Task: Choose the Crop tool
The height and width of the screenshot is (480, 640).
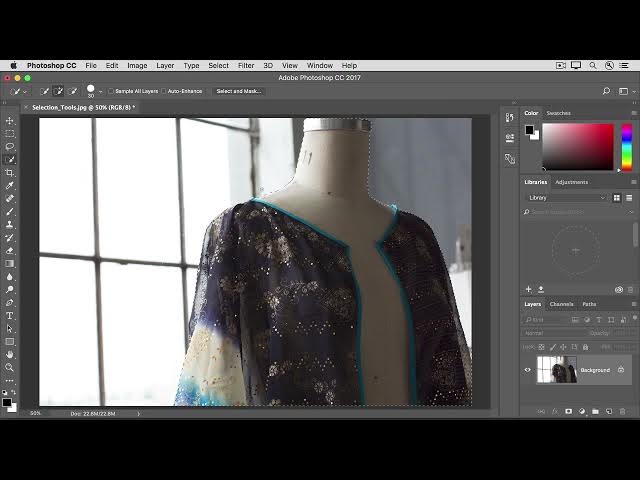Action: tap(10, 173)
